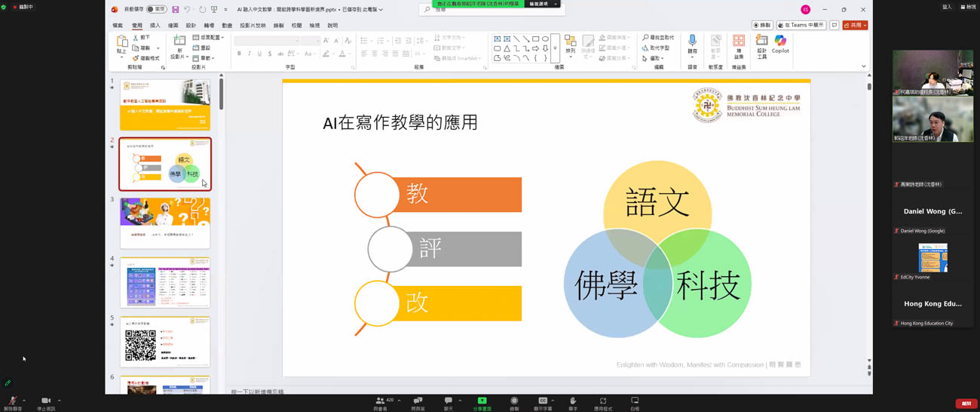Unmute the microphone in Zoom toolbar
This screenshot has height=412, width=980.
point(12,401)
